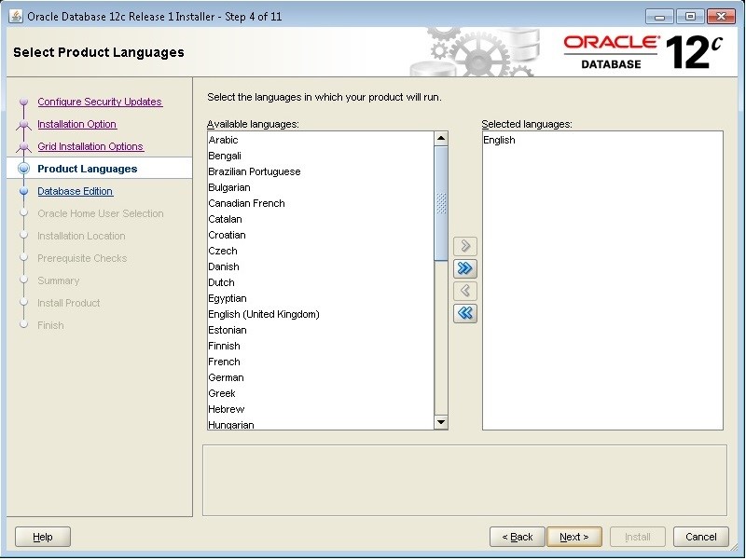Select the Product Languages step

click(87, 169)
